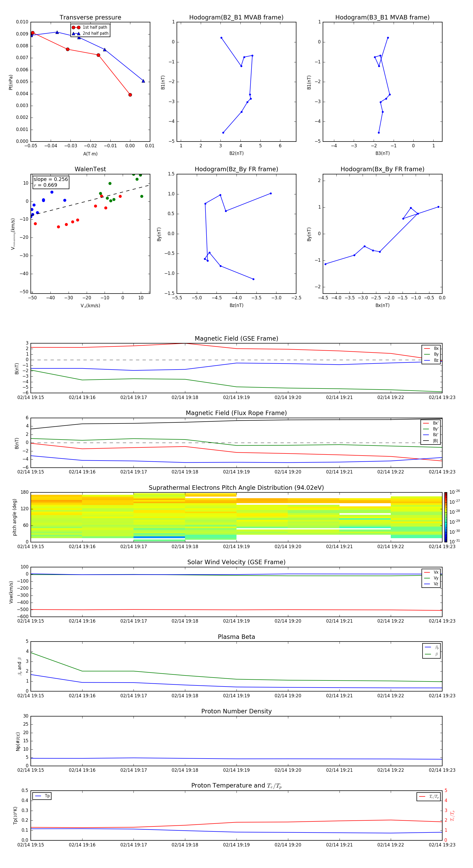This screenshot has width=473, height=868.
Task: Select Bz' legend entry in Flux Rope plot
Action: [431, 435]
